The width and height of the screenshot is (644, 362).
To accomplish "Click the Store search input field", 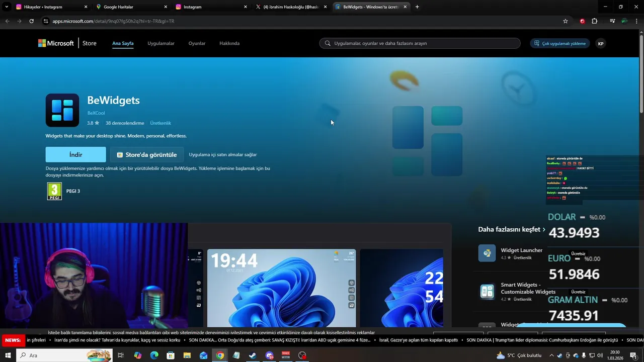I will pyautogui.click(x=420, y=43).
